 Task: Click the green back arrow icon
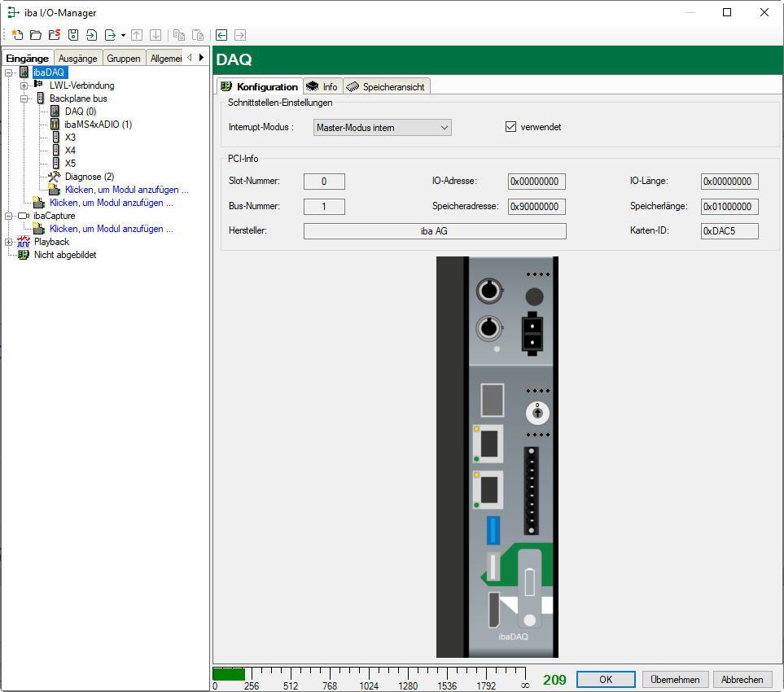tap(221, 35)
